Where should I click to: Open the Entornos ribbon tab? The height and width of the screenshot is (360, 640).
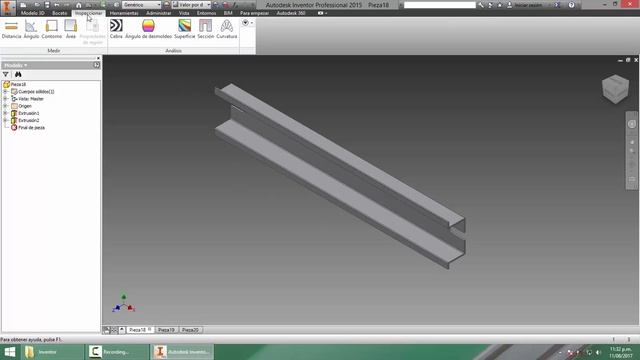(x=207, y=13)
